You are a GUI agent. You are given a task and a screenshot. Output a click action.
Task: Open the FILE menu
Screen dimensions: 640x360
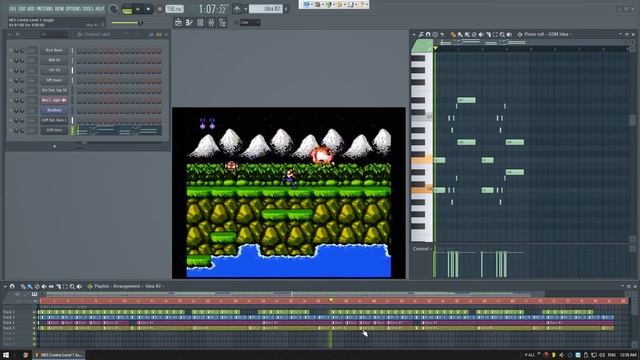pos(13,9)
